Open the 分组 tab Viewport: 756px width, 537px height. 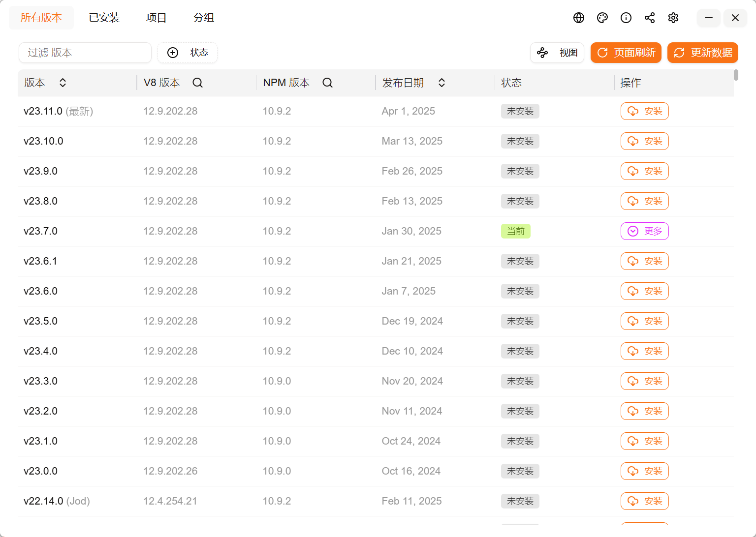pyautogui.click(x=204, y=18)
